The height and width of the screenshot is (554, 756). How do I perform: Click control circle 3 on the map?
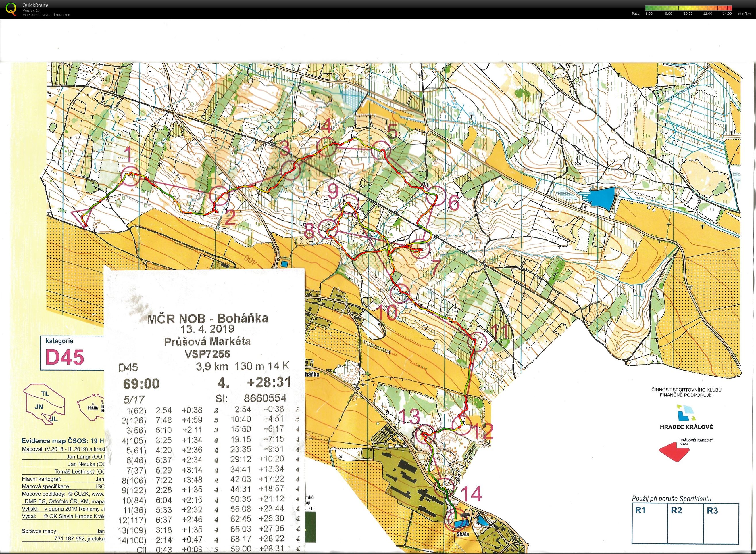(290, 170)
